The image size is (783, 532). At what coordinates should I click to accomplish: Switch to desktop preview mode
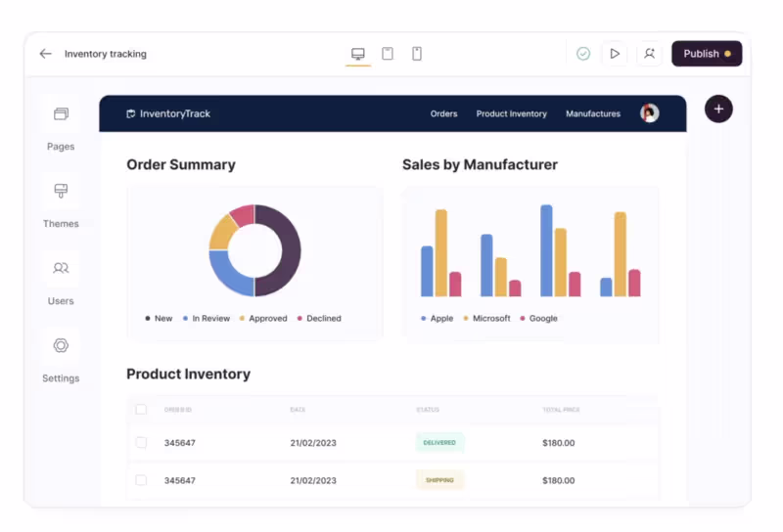pos(357,54)
